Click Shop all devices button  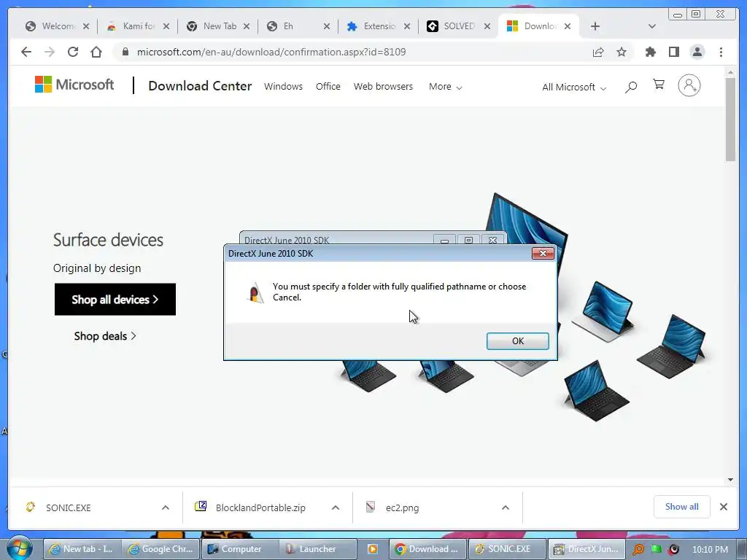pyautogui.click(x=115, y=300)
